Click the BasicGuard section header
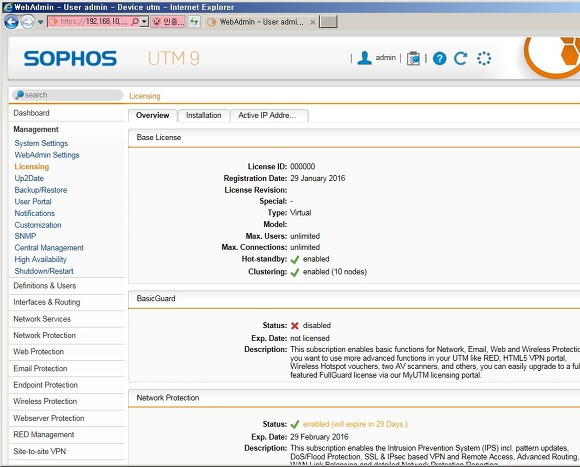The image size is (580, 467). coord(354,299)
